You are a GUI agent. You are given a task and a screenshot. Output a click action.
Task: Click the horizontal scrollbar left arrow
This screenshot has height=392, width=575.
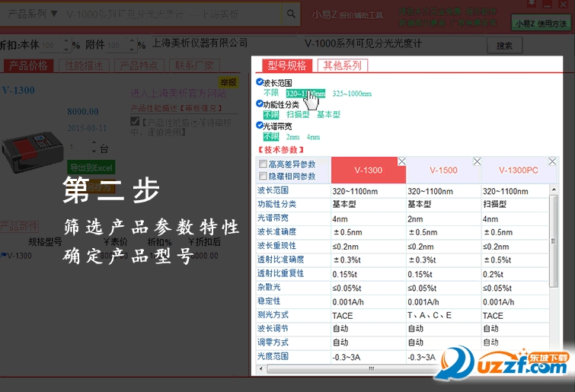(x=260, y=368)
